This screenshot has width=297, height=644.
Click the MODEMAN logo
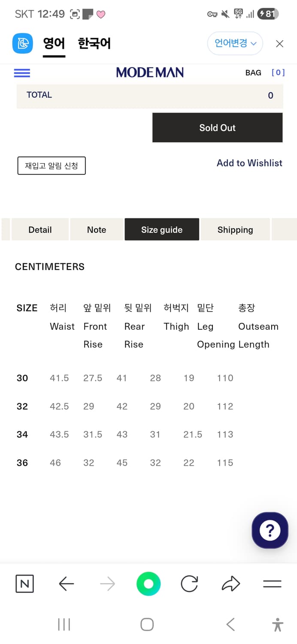tap(149, 72)
